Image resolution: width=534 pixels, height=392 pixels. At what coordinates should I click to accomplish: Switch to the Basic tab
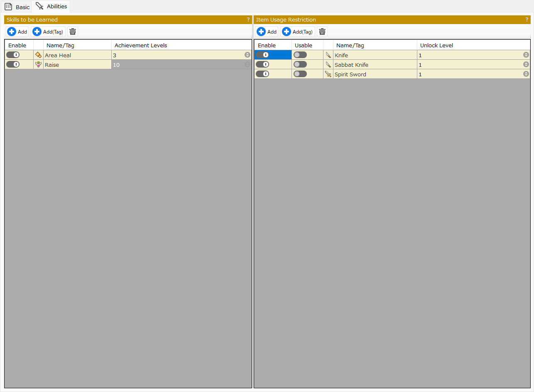(x=17, y=7)
